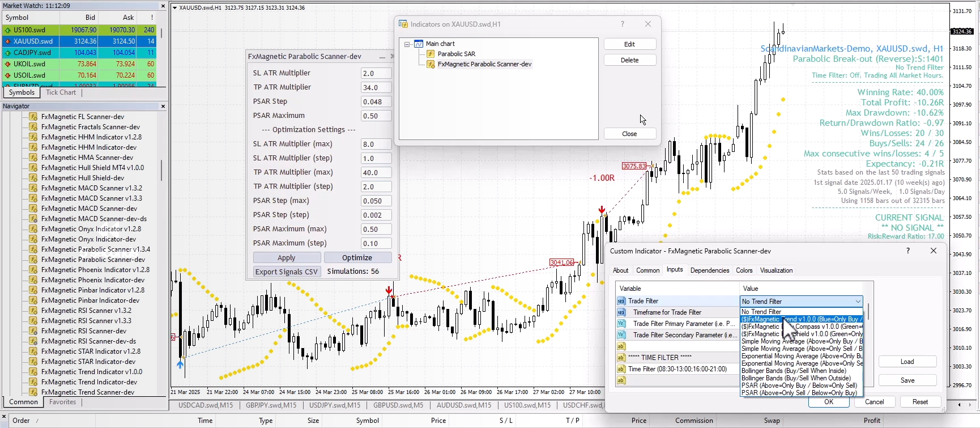The image size is (980, 428).
Task: Click help question mark in Custom Indicator dialog
Action: tap(907, 251)
